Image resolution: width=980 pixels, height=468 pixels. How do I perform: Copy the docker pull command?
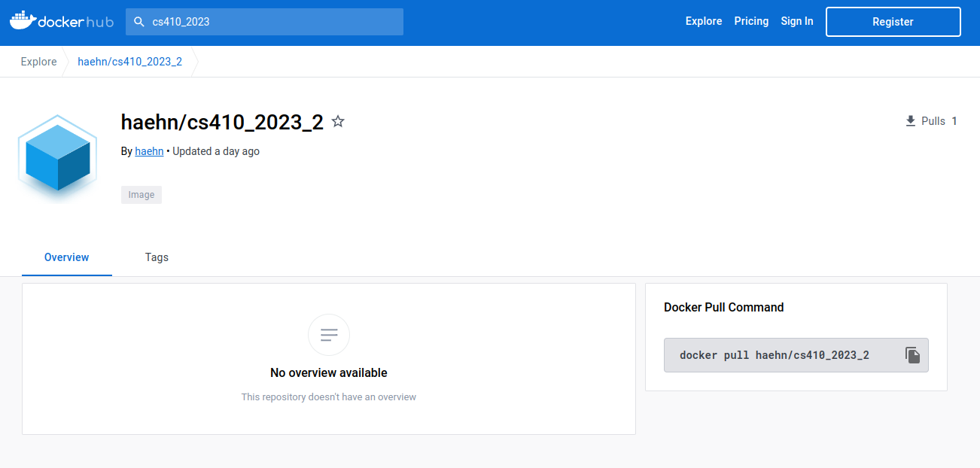[x=912, y=355]
